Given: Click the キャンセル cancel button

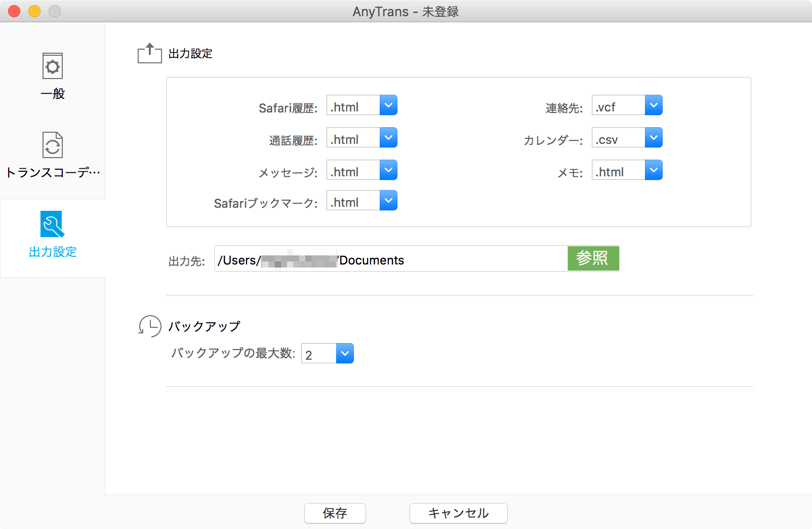Looking at the screenshot, I should click(459, 513).
